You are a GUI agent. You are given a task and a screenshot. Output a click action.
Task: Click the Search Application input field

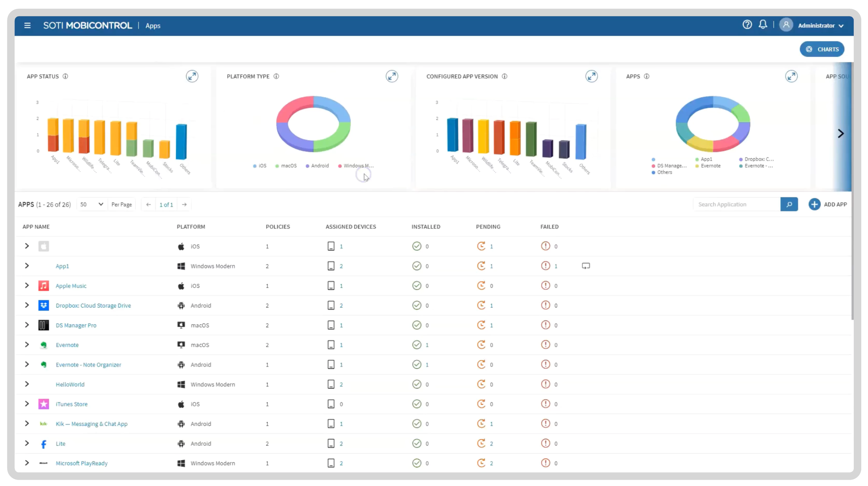click(737, 205)
